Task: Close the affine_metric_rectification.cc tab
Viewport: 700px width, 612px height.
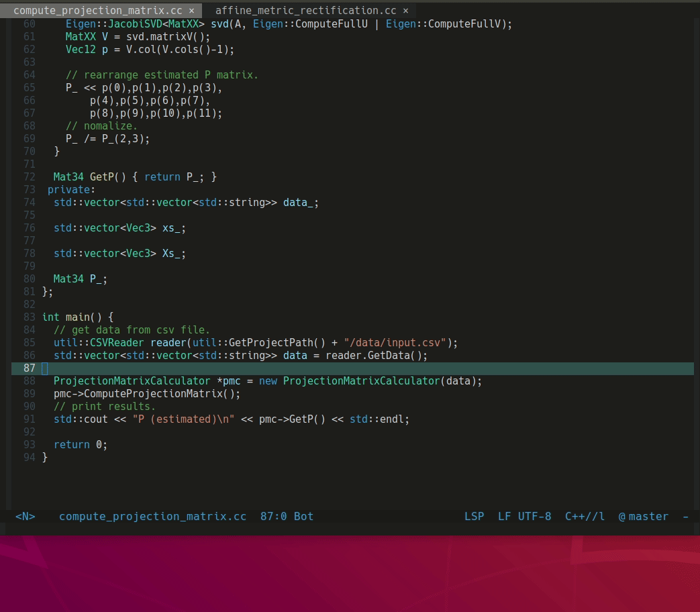Action: 405,11
